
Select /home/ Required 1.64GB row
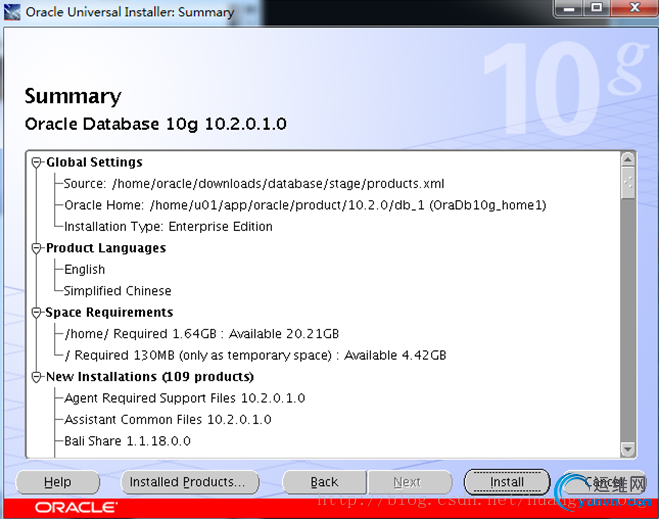[202, 334]
